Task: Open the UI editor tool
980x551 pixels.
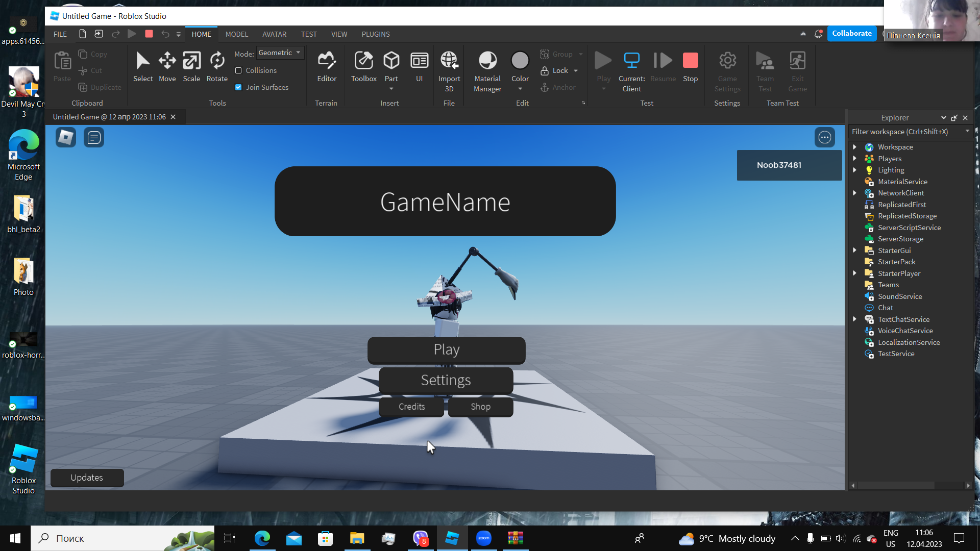Action: coord(420,66)
